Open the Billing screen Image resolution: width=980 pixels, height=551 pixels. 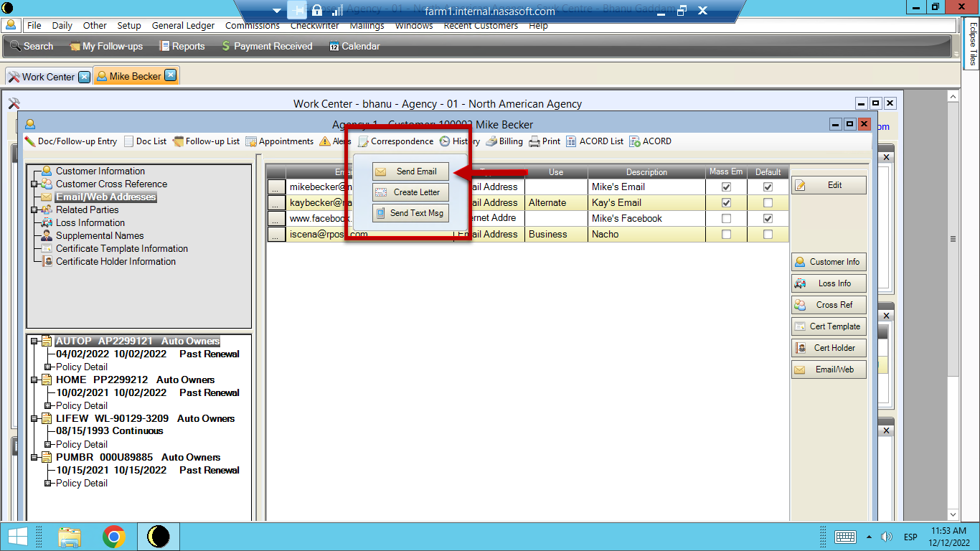point(504,141)
